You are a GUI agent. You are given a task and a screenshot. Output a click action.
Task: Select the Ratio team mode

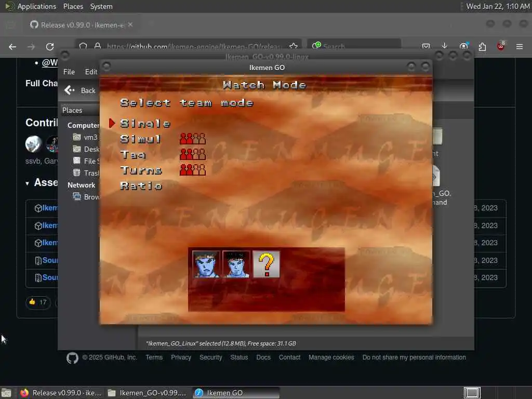(141, 186)
